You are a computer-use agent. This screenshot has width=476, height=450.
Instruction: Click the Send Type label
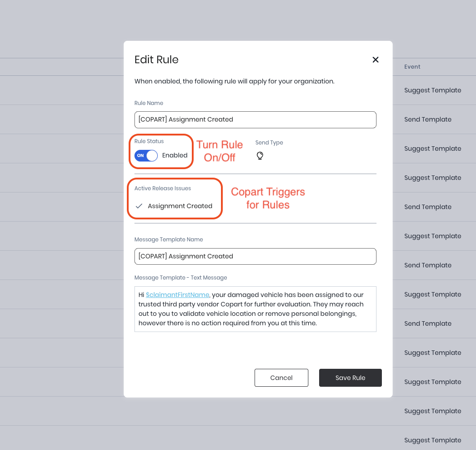269,143
